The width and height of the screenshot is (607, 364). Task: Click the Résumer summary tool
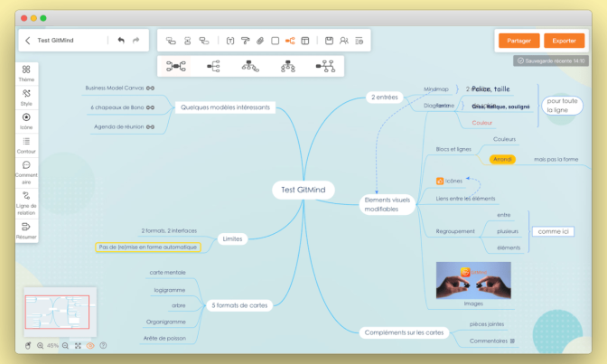[26, 229]
